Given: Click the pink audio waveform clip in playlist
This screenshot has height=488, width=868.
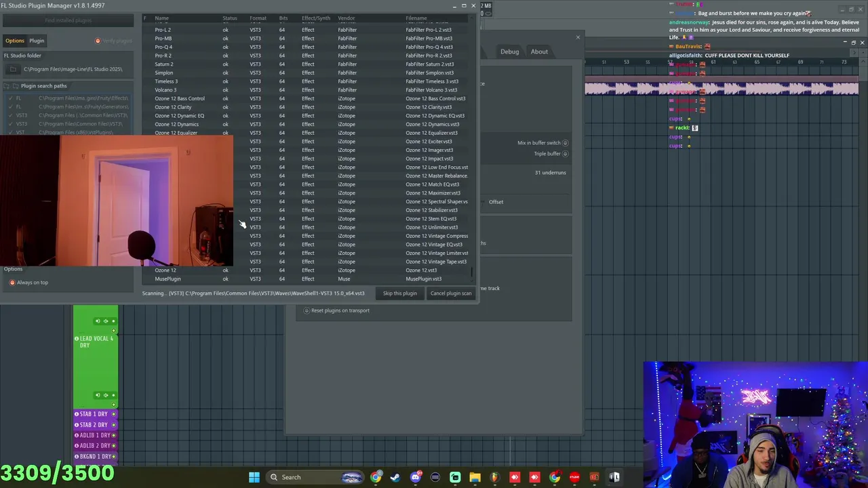Looking at the screenshot, I should tap(722, 89).
